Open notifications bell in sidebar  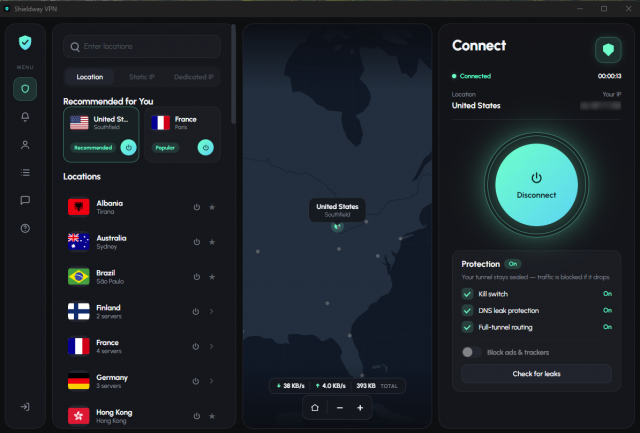point(25,117)
